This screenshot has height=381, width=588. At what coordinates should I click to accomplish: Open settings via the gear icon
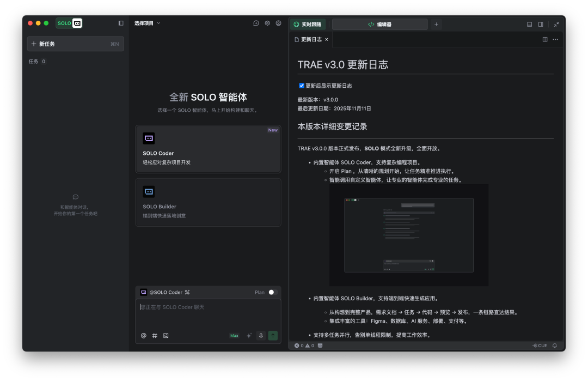pyautogui.click(x=267, y=23)
